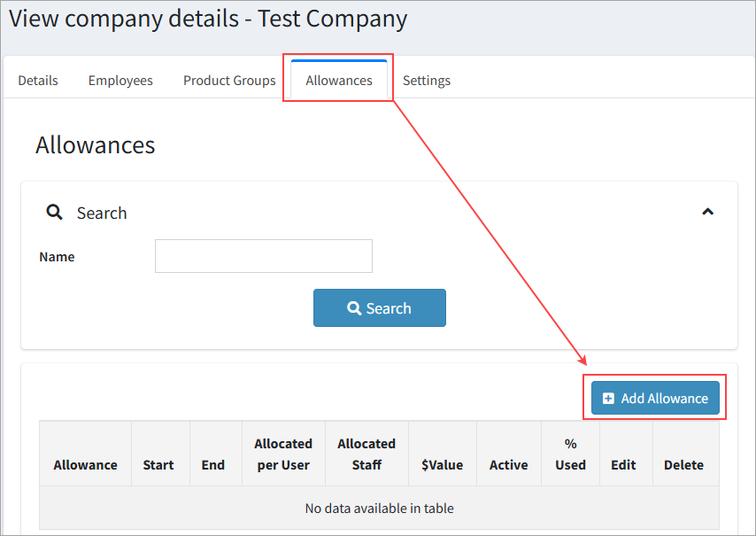The width and height of the screenshot is (756, 536).
Task: Click the blue Search button
Action: 380,307
